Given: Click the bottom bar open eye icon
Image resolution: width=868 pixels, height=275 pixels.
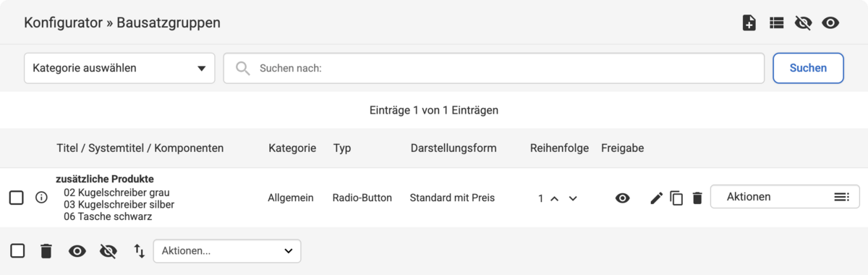Looking at the screenshot, I should 77,251.
